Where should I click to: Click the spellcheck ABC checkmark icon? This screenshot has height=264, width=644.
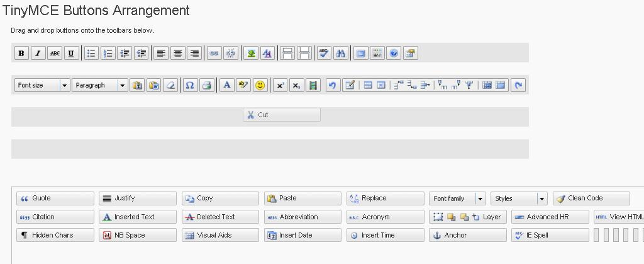(x=324, y=54)
